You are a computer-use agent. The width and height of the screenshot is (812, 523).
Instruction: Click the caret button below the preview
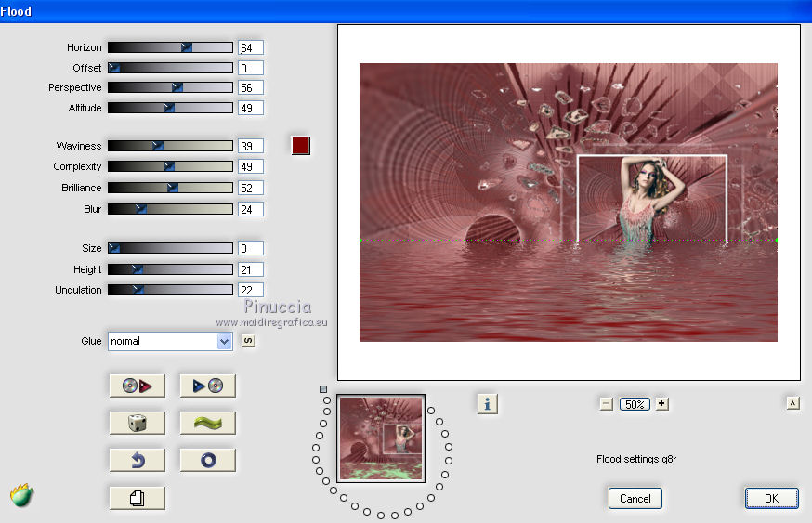792,403
